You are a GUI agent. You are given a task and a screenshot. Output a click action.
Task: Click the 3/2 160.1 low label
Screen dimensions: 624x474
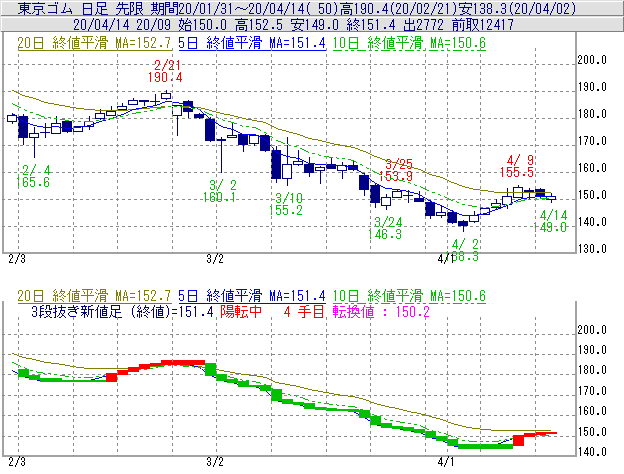(220, 191)
